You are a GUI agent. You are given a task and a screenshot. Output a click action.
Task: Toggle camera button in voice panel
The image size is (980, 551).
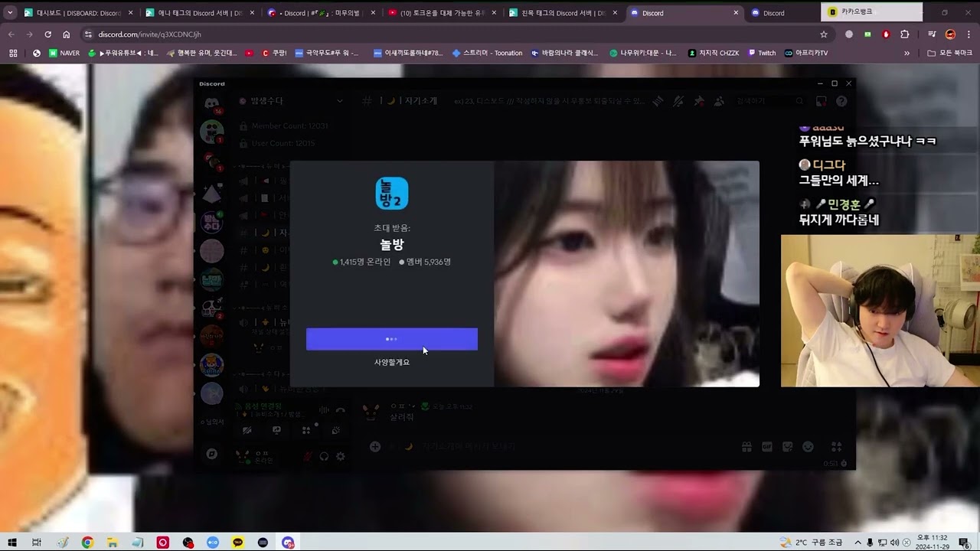[247, 430]
